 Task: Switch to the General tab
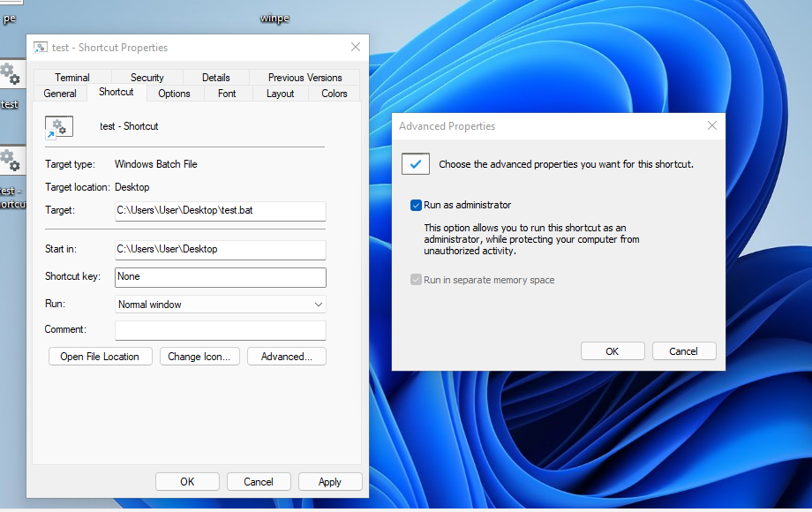60,94
